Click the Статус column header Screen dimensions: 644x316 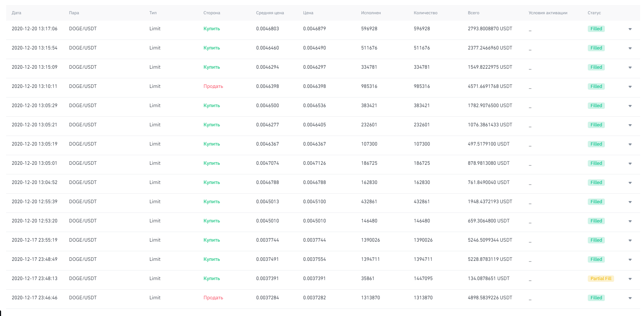[594, 13]
